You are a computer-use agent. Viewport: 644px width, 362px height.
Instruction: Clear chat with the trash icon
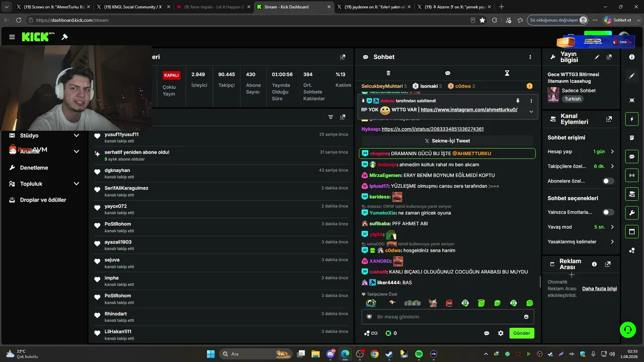click(388, 73)
